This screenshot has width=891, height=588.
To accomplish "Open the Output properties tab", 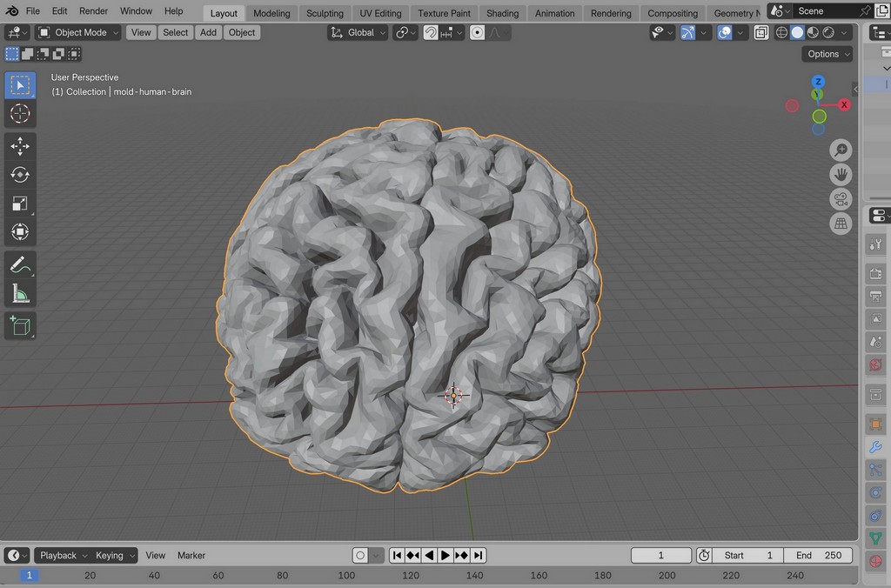I will (875, 296).
